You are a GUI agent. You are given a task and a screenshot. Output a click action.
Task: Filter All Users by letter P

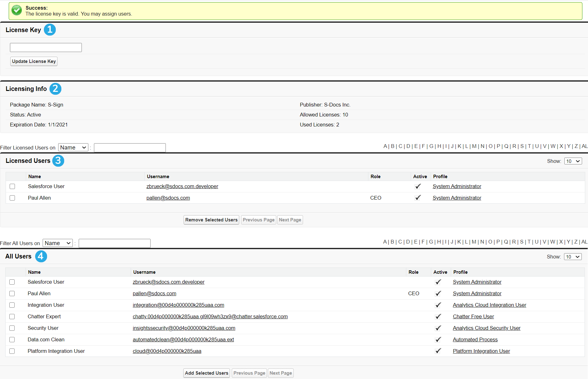point(498,242)
